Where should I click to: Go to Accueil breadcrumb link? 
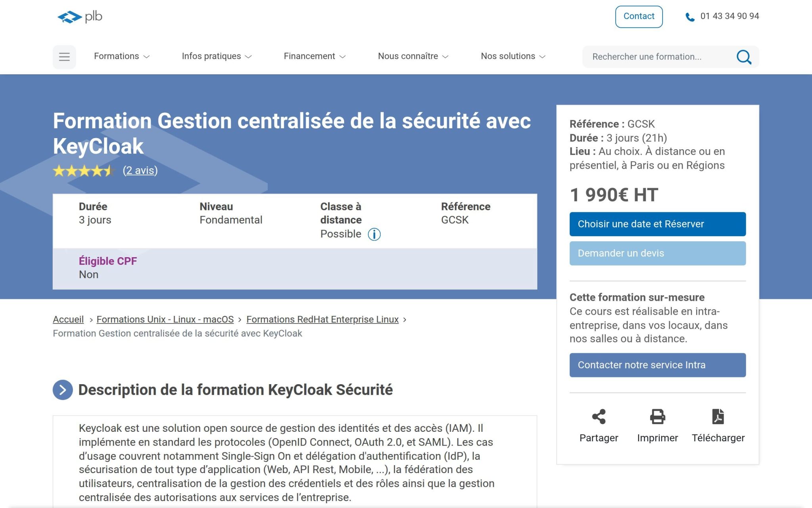68,319
